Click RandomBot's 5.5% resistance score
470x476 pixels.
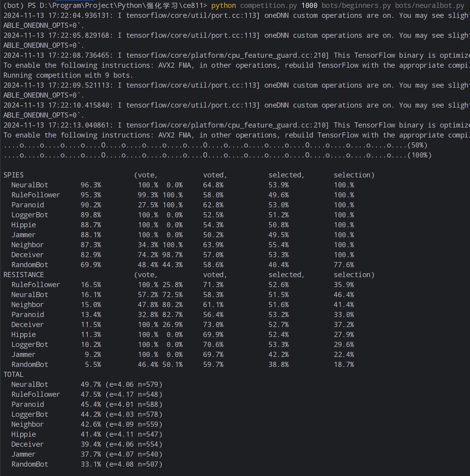93,364
